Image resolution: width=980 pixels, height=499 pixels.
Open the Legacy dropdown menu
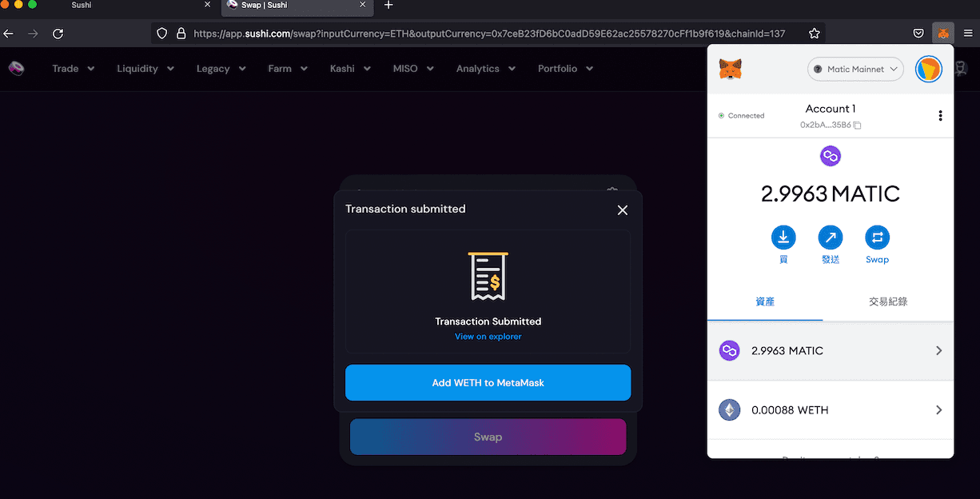(221, 69)
